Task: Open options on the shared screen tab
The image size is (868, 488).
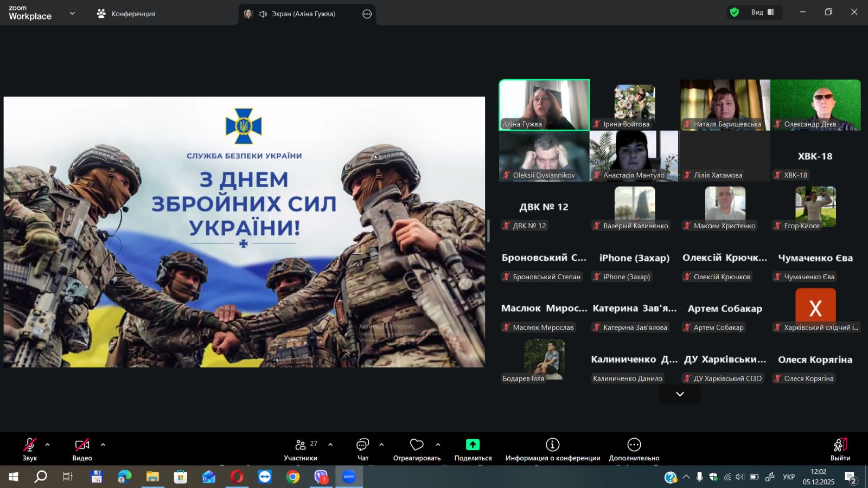Action: [x=367, y=14]
